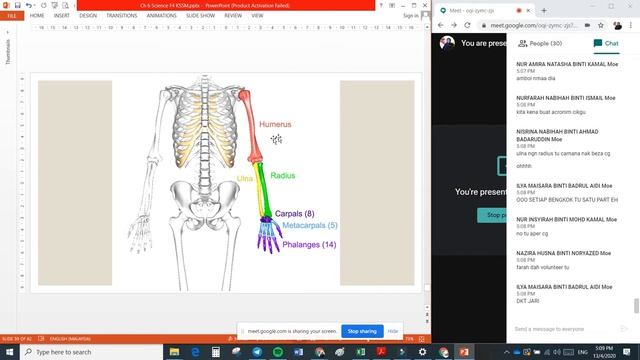Click the Redo/Repeat icon in Quick Access

click(43, 5)
